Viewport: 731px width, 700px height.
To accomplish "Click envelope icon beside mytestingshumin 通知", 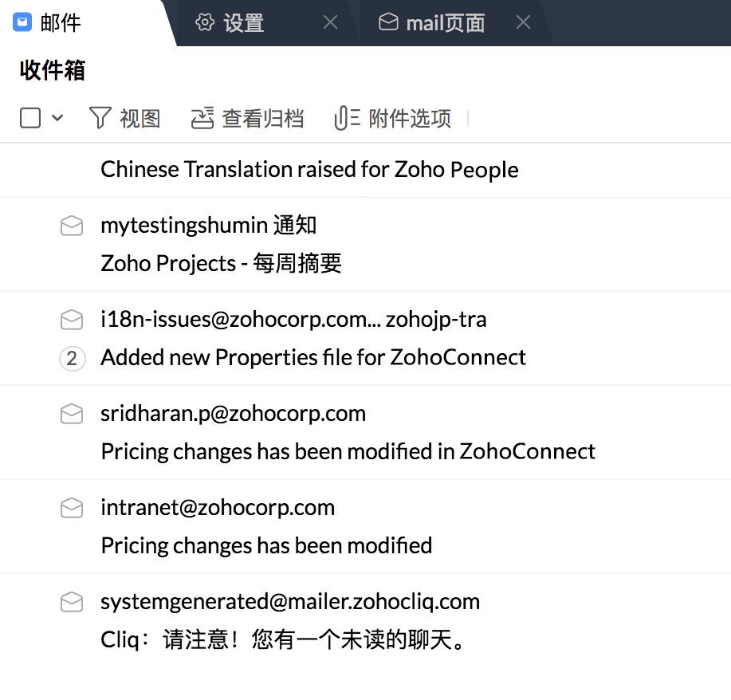I will click(x=72, y=226).
